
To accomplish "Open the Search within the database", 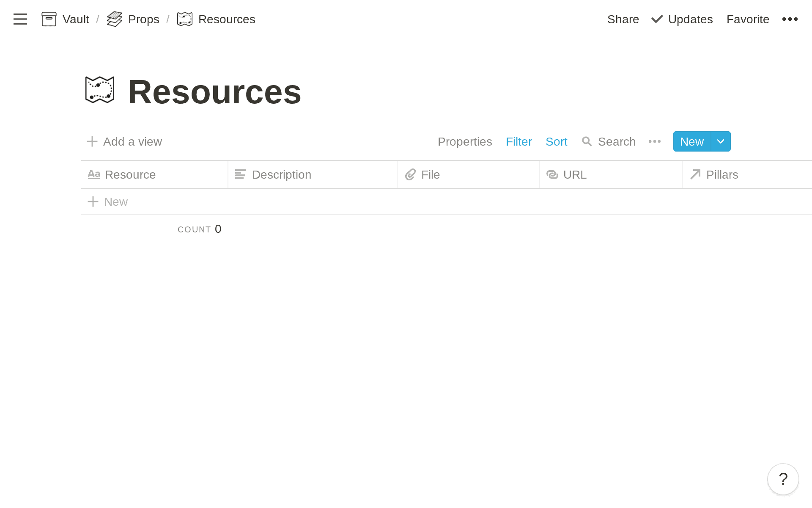I will [x=609, y=141].
